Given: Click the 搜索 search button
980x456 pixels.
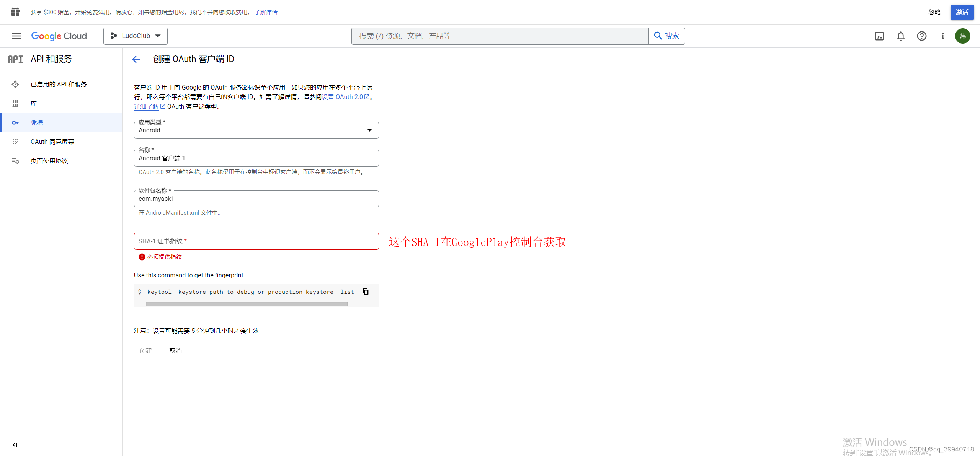Looking at the screenshot, I should tap(667, 36).
